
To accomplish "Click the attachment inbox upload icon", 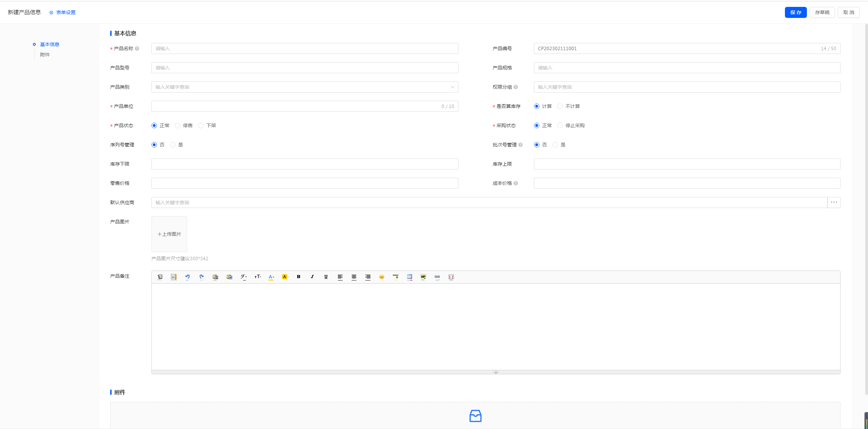I will 476,416.
